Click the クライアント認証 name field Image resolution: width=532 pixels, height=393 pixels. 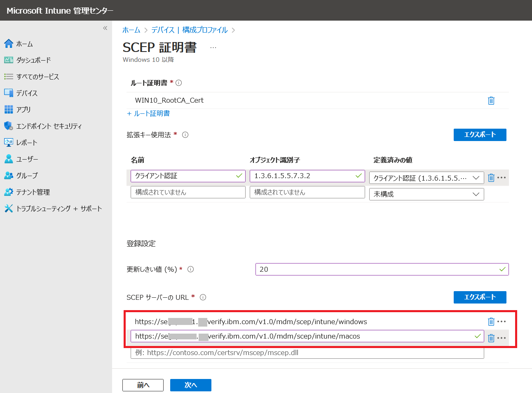click(x=188, y=176)
